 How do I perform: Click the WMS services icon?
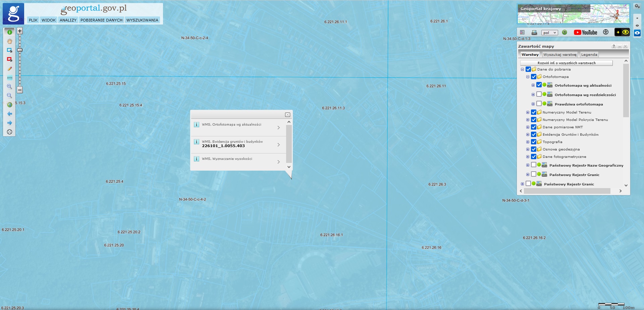[x=534, y=33]
